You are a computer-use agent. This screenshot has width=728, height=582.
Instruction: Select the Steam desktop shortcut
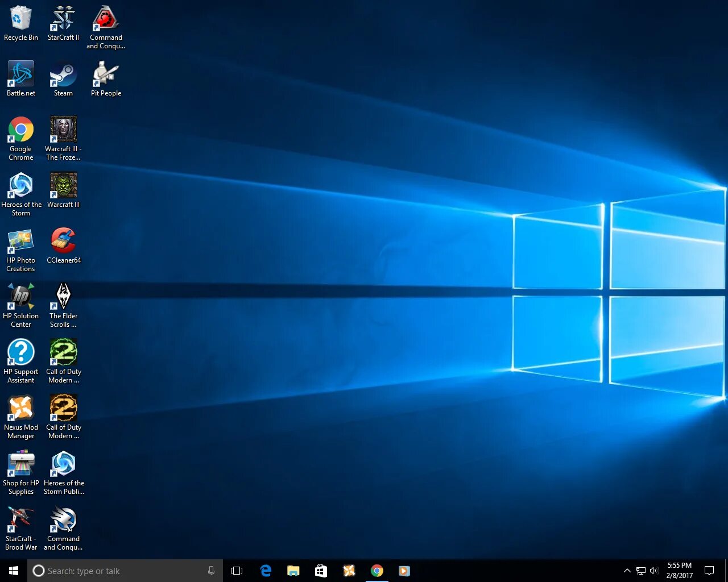63,79
